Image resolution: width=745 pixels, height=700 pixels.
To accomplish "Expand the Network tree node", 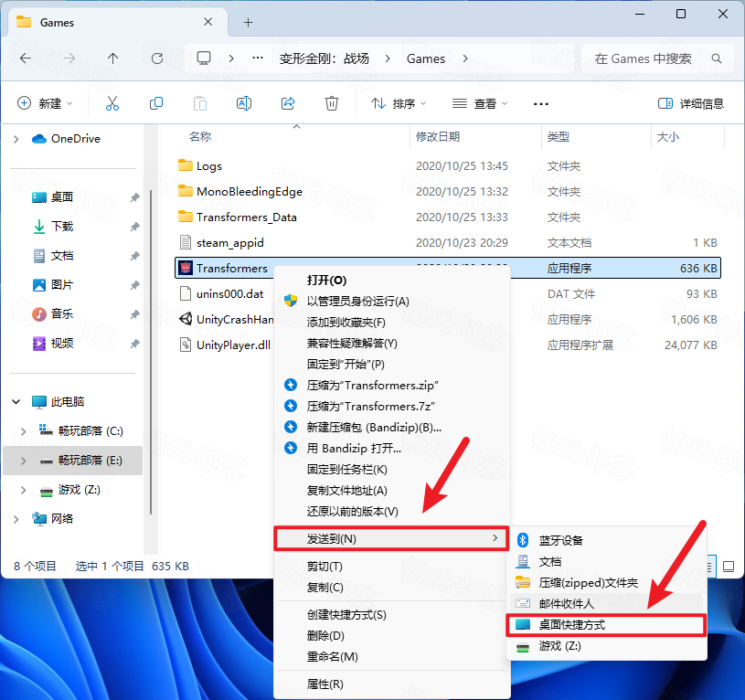I will click(x=16, y=519).
